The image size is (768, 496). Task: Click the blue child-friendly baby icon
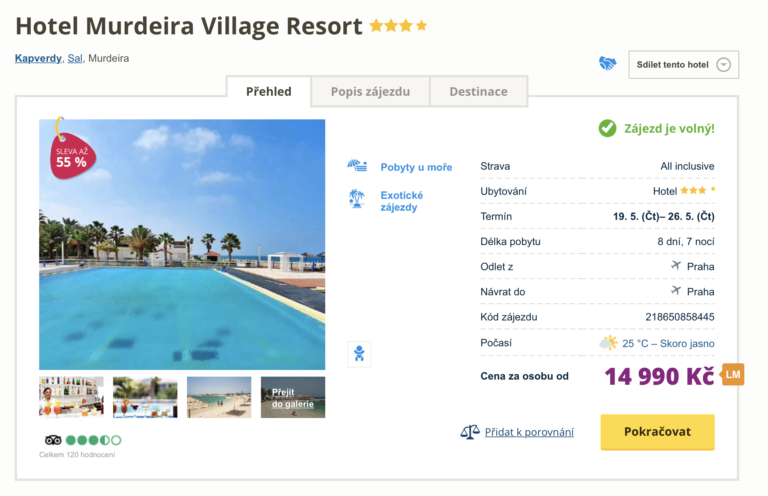click(x=358, y=353)
